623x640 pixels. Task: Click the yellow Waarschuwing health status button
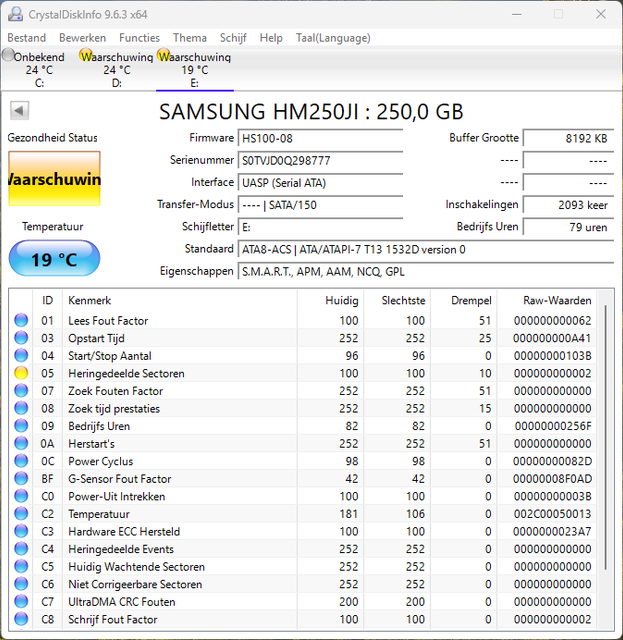[x=54, y=179]
